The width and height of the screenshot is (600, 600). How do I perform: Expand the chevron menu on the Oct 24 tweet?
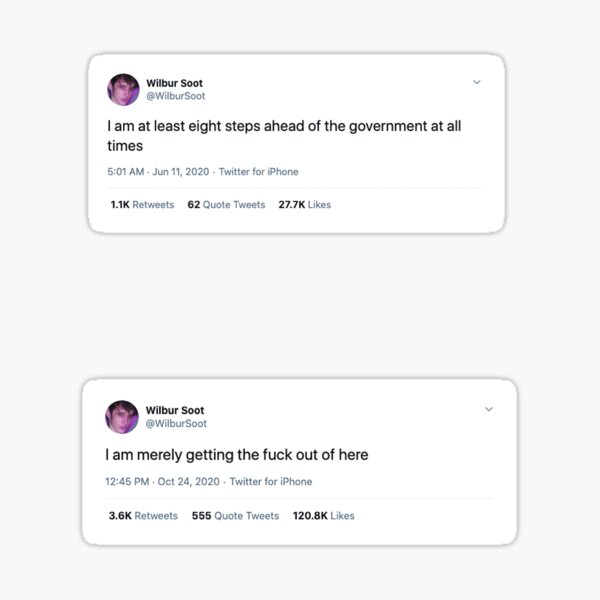pos(489,409)
